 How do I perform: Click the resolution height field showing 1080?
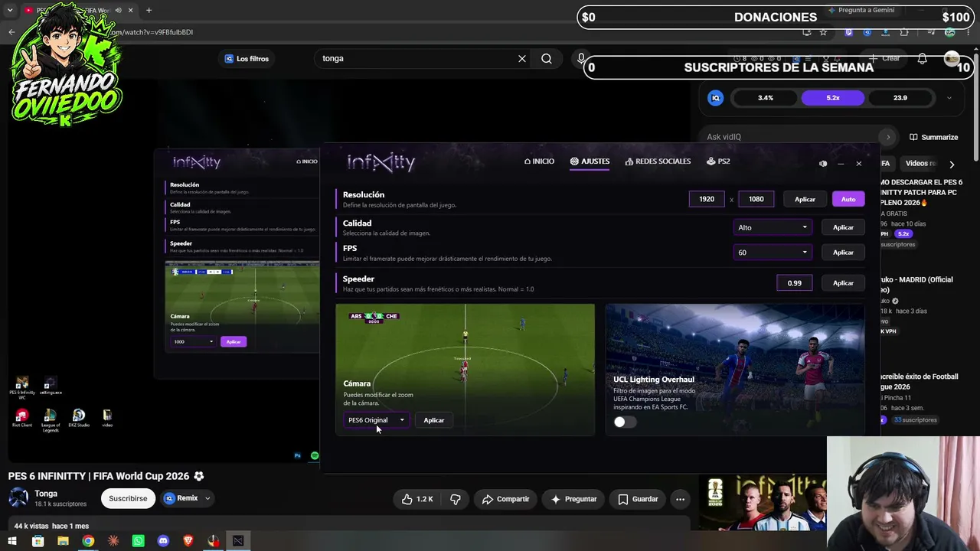click(756, 199)
